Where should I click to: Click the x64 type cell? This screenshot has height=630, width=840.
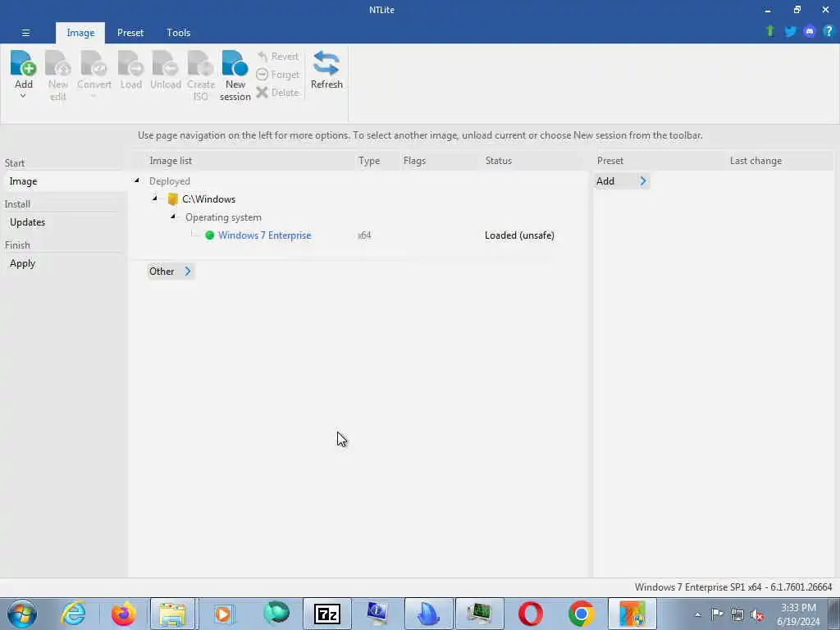[364, 235]
